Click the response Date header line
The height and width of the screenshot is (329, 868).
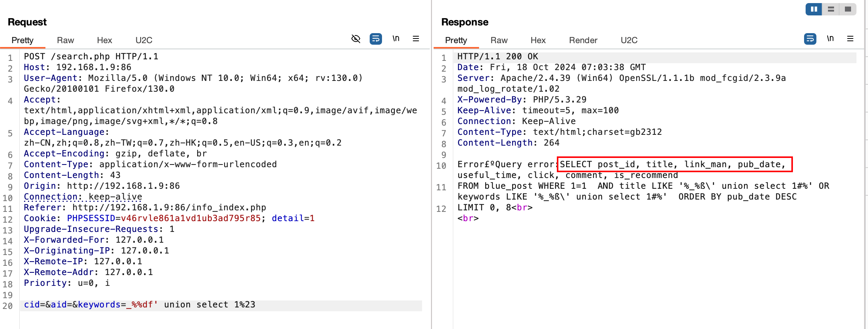[552, 67]
